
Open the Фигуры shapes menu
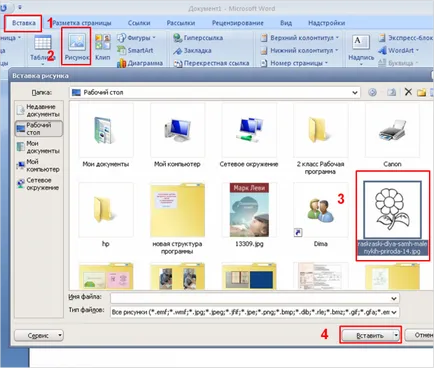pyautogui.click(x=137, y=38)
